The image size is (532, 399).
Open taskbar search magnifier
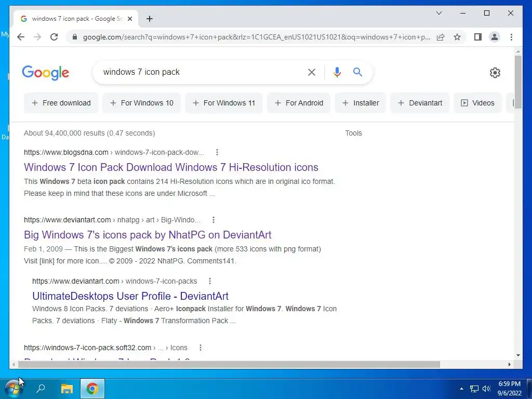tap(41, 389)
